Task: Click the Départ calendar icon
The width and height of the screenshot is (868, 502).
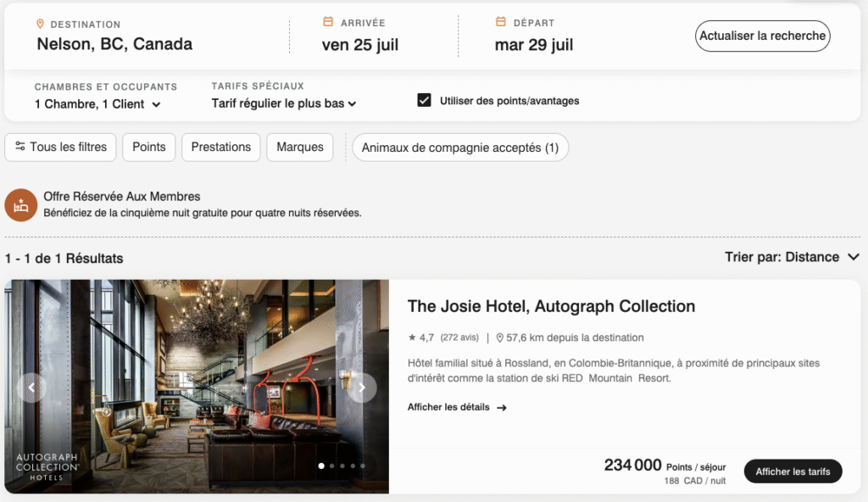Action: [501, 22]
